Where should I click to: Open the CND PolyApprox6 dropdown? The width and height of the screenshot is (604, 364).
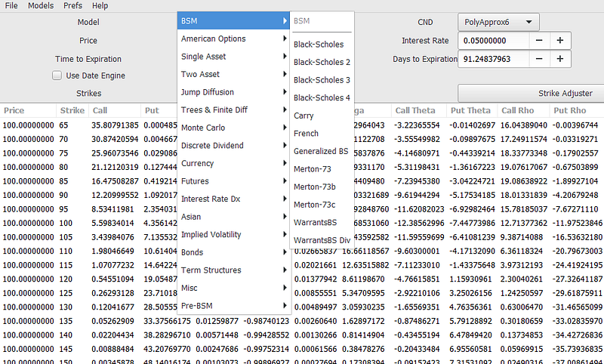point(498,22)
